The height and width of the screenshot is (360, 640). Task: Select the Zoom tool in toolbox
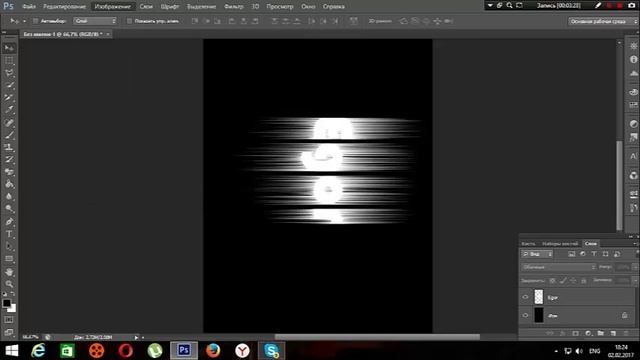point(9,284)
